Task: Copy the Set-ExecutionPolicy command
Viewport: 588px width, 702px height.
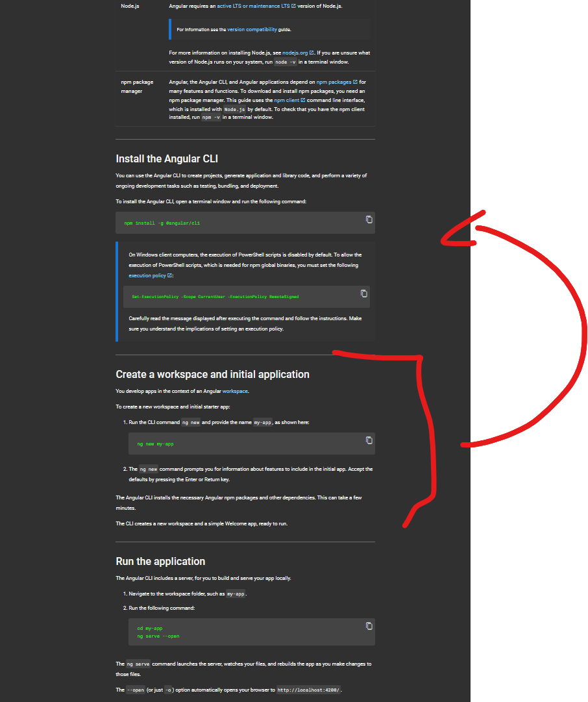Action: coord(364,294)
